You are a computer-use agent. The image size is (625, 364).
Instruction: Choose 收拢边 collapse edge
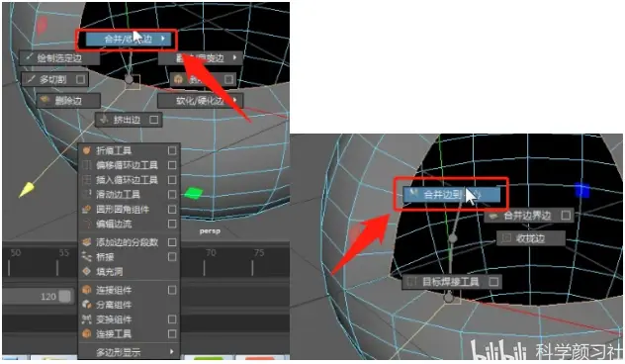click(x=530, y=238)
